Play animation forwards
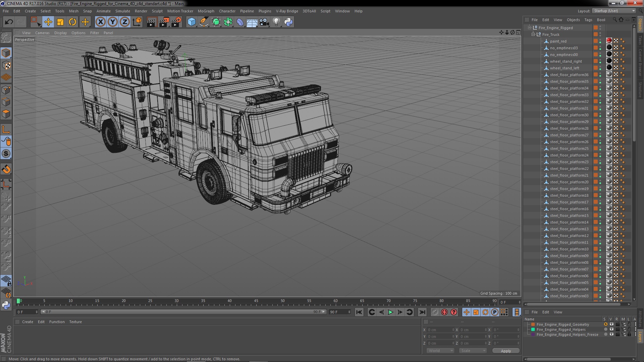This screenshot has height=362, width=644. pyautogui.click(x=390, y=312)
